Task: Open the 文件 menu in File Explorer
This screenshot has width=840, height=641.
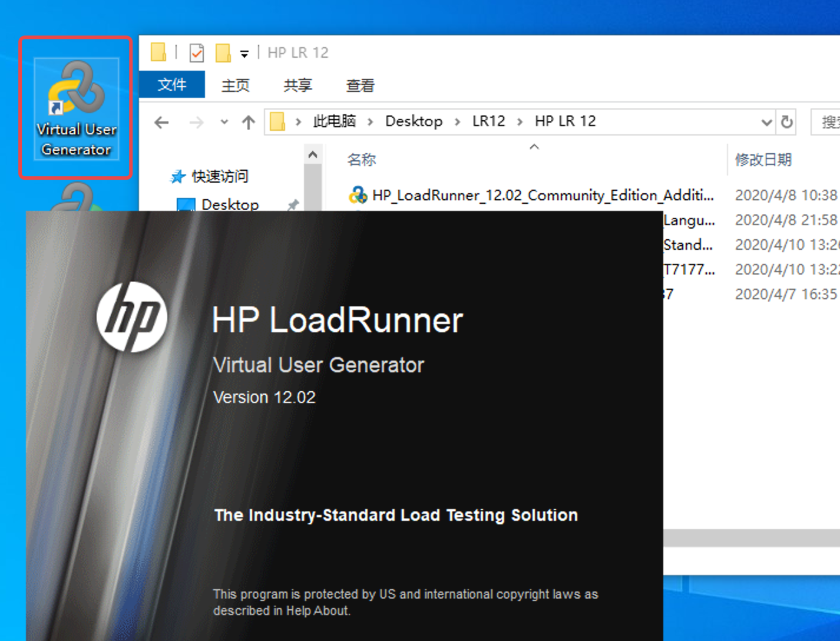Action: (171, 84)
